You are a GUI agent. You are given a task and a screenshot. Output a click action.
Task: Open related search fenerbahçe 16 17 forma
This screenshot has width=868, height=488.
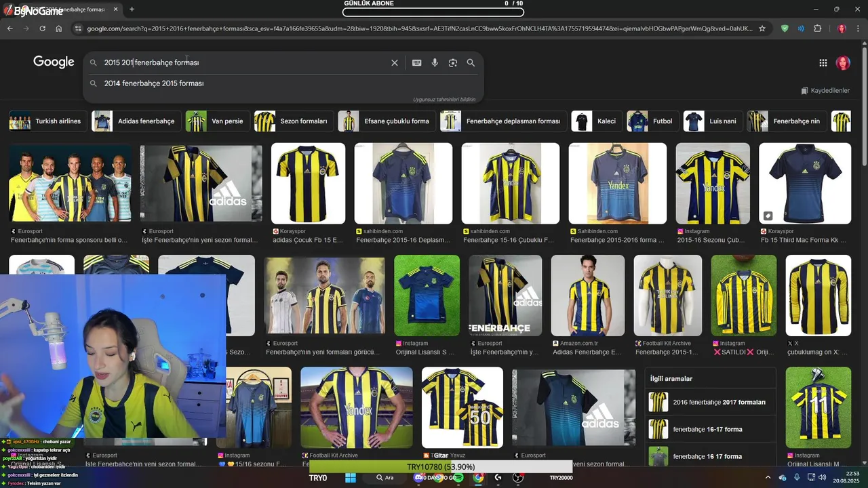pos(710,456)
